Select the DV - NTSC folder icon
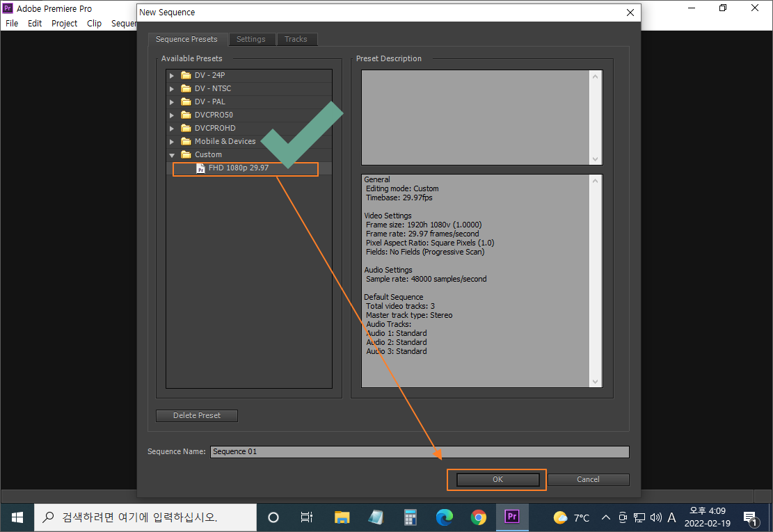Image resolution: width=773 pixels, height=532 pixels. [186, 88]
